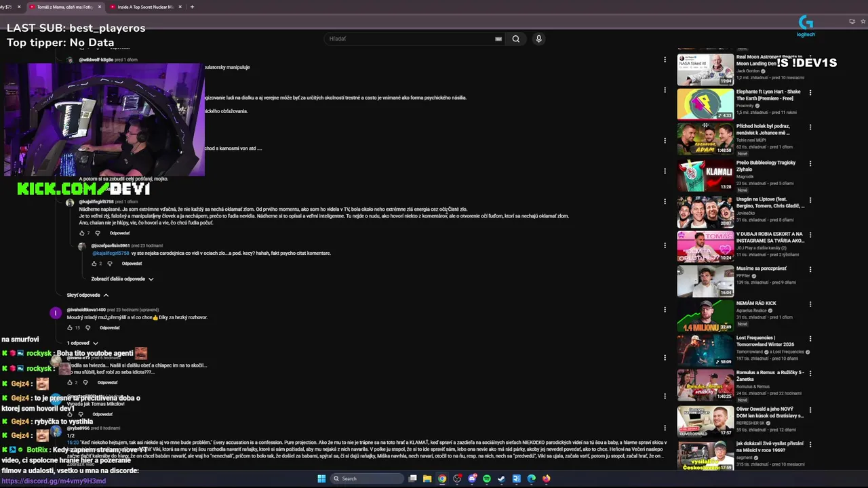Screen dimensions: 868x488
Task: Click the YouTube search magnifier button
Action: (x=515, y=39)
